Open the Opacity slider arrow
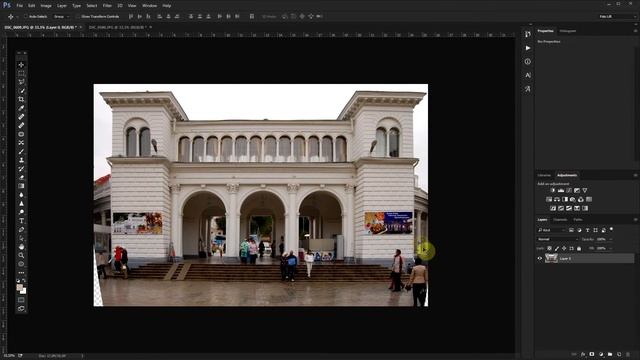The image size is (640, 360). [x=611, y=239]
